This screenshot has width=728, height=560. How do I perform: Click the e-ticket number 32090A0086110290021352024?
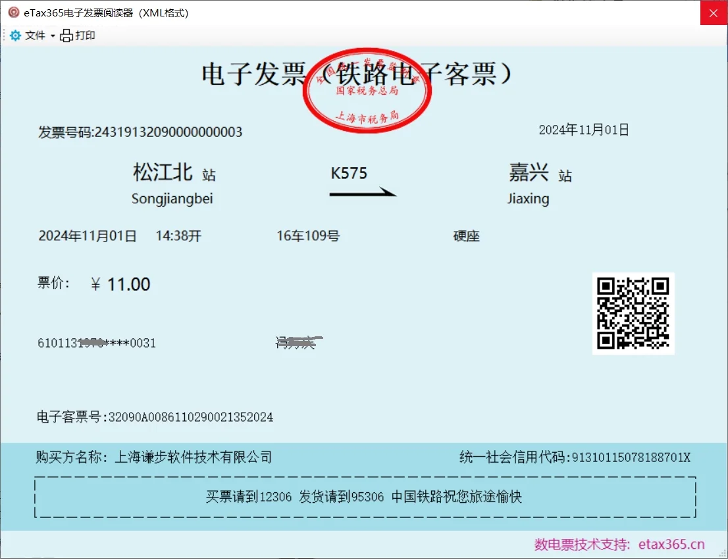point(191,417)
